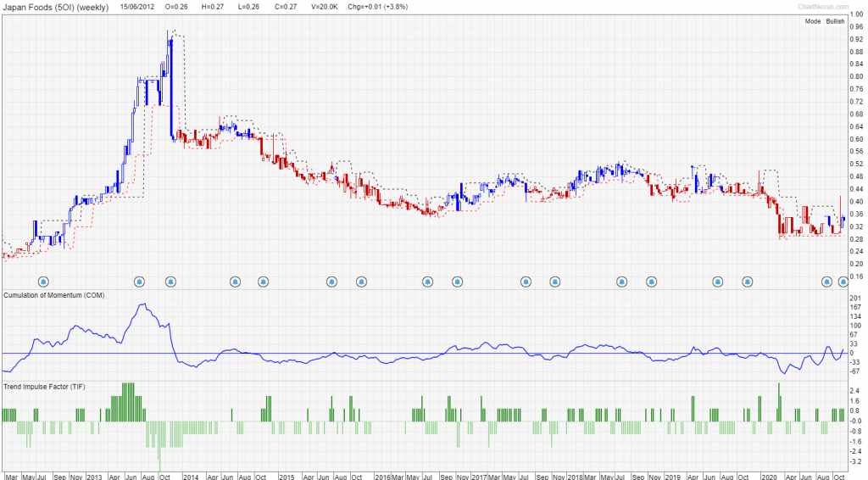This screenshot has height=480, width=868.
Task: Click the late-2016 bell event marker
Action: (457, 282)
